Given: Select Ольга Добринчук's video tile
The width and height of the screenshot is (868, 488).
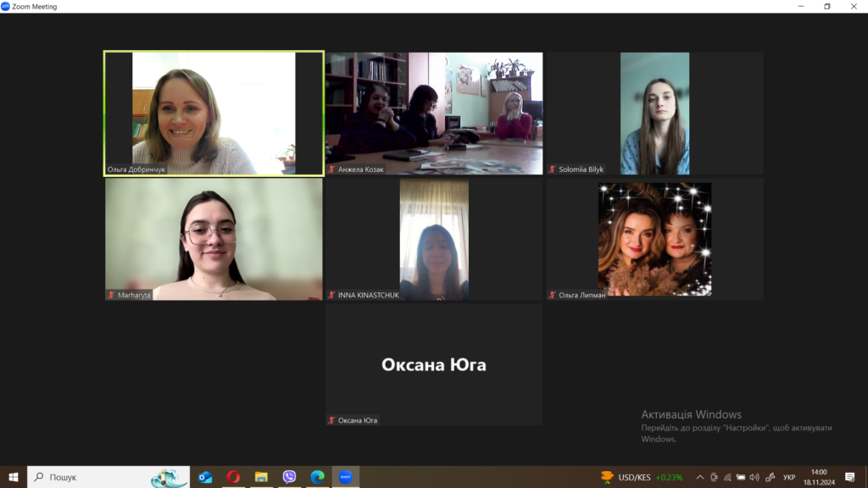Looking at the screenshot, I should [214, 113].
